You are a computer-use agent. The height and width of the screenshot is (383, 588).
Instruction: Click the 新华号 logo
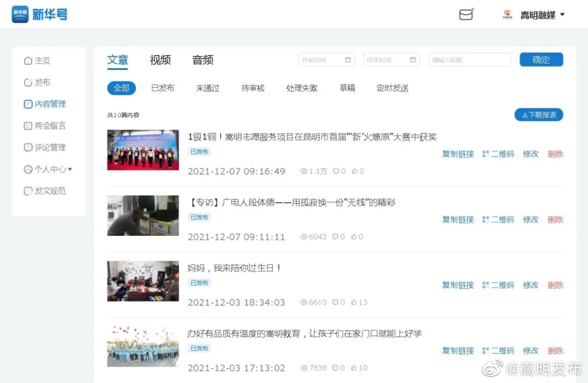tap(40, 14)
